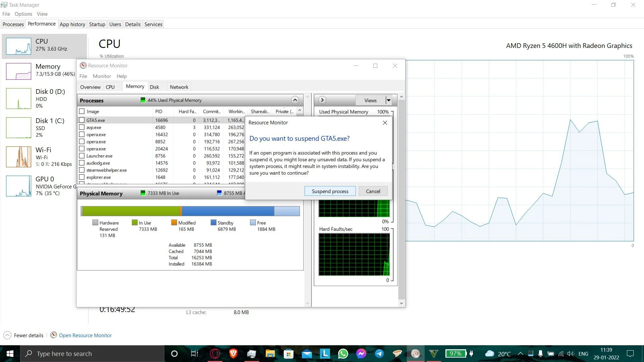Sort processes by PID column

click(x=163, y=111)
